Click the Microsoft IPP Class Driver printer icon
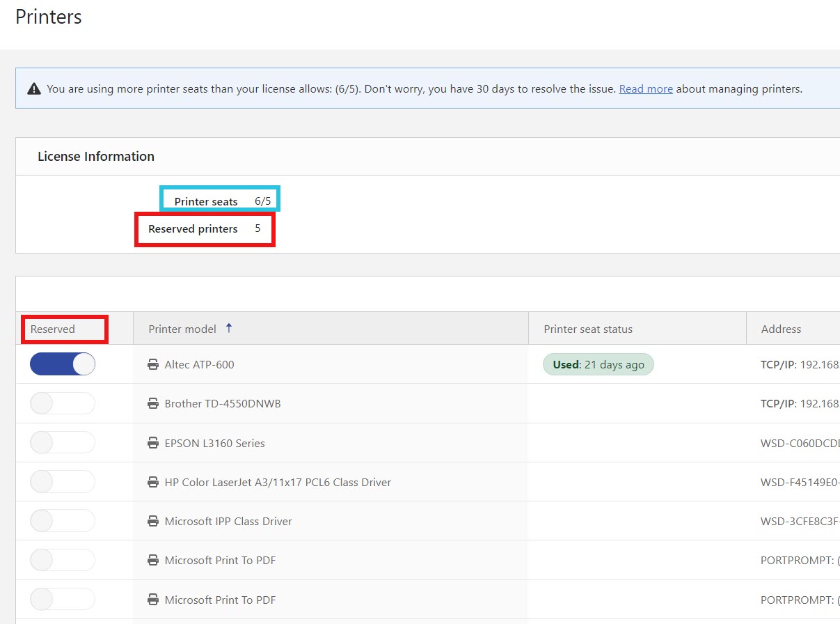 (153, 522)
